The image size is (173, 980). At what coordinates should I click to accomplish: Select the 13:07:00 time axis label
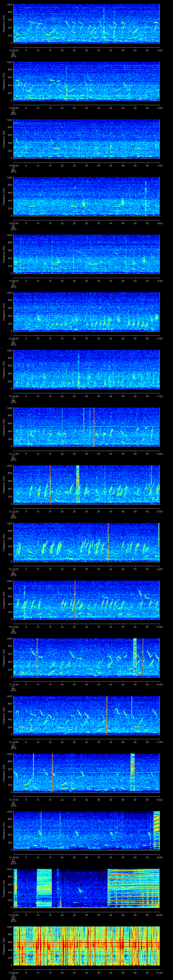pos(13,223)
